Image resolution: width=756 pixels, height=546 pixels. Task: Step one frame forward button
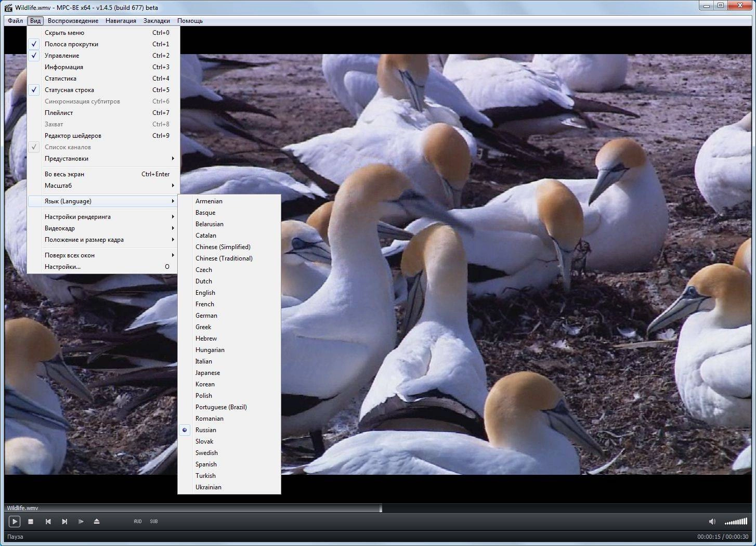pos(81,521)
